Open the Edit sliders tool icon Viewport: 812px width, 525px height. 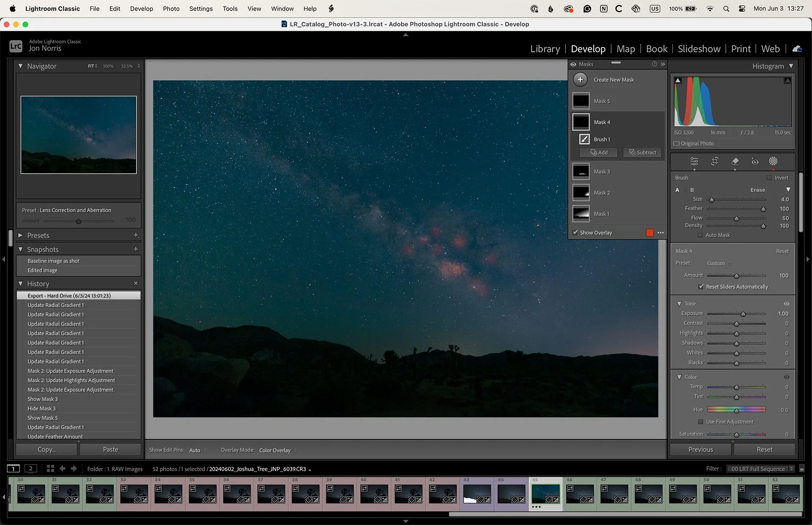pyautogui.click(x=694, y=161)
